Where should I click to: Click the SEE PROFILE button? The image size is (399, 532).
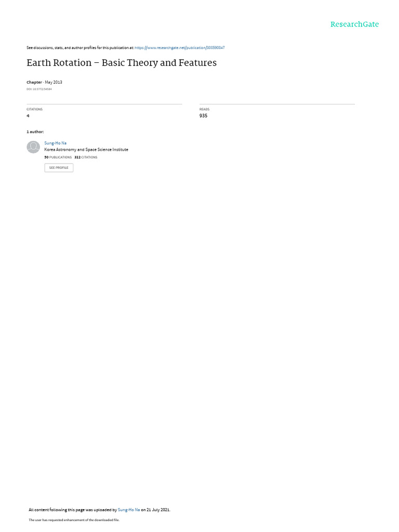(59, 168)
